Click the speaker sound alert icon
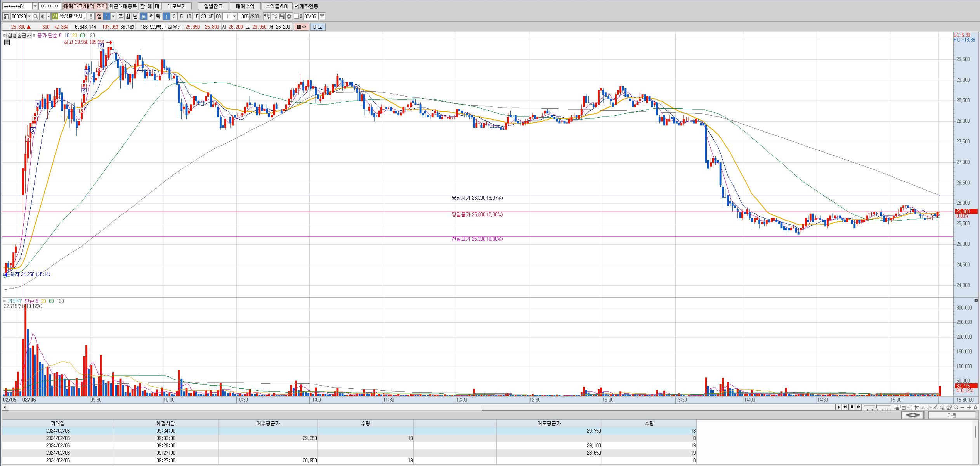The width and height of the screenshot is (980, 466). (x=43, y=16)
